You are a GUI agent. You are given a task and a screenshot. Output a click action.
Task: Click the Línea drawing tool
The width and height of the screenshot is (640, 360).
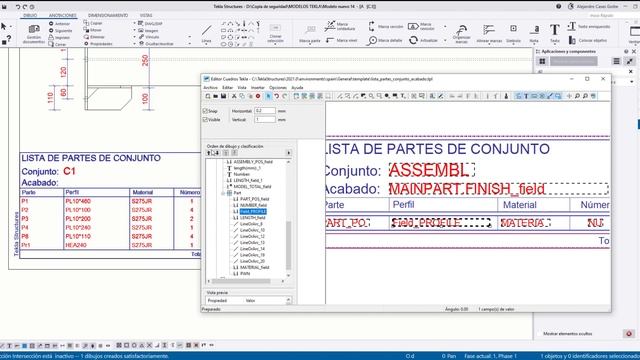pyautogui.click(x=207, y=33)
